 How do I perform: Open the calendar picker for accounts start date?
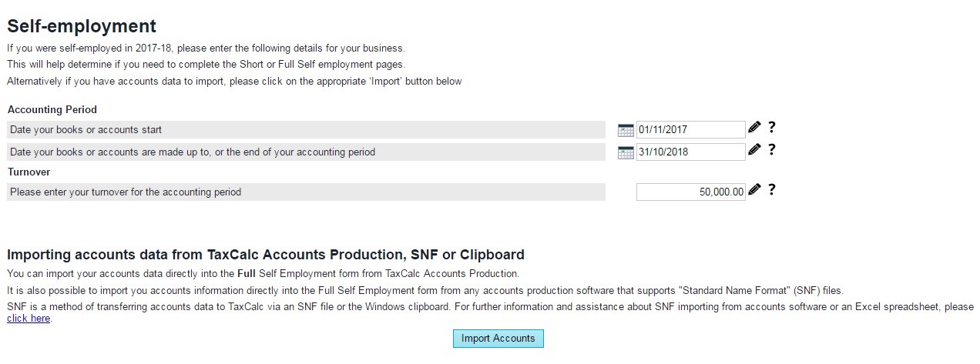point(626,130)
